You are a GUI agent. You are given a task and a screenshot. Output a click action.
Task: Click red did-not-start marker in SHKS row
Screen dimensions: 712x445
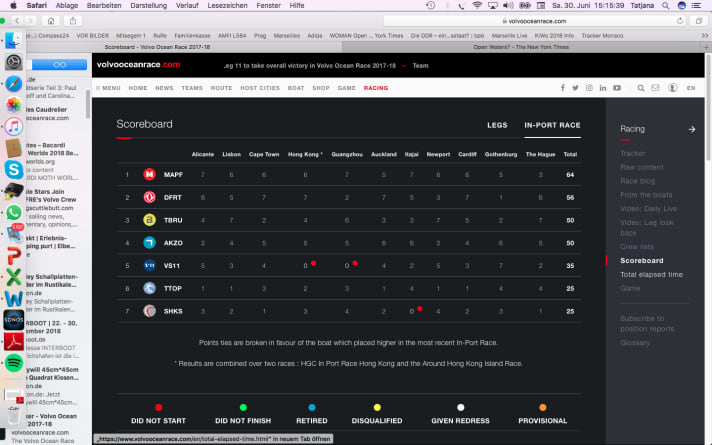420,309
